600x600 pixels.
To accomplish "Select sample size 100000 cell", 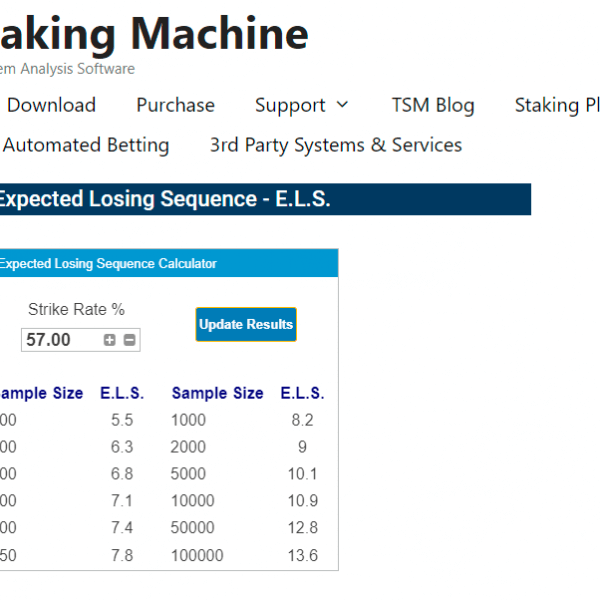I will click(197, 555).
